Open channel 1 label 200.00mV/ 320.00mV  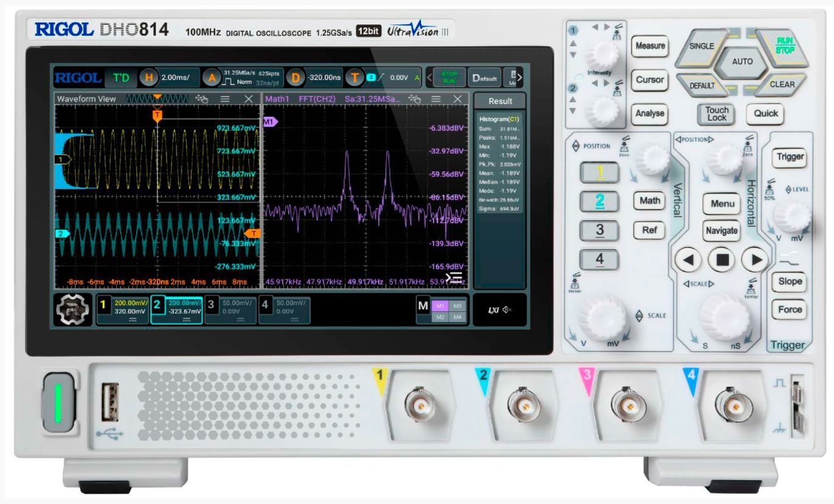point(123,309)
